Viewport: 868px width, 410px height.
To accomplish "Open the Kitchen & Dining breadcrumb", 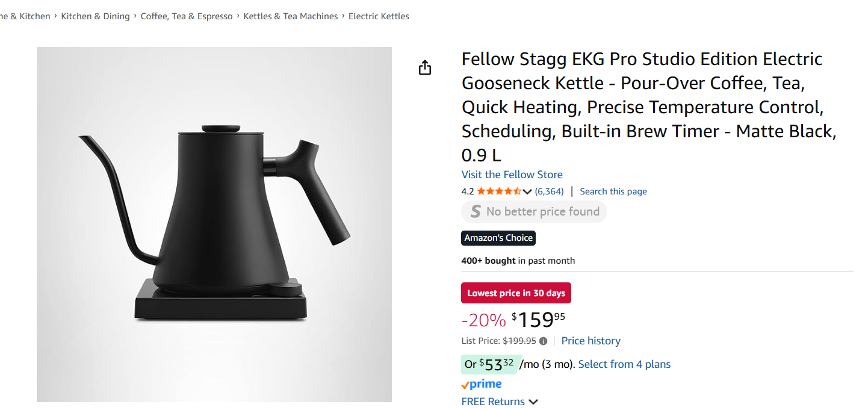I will tap(95, 16).
